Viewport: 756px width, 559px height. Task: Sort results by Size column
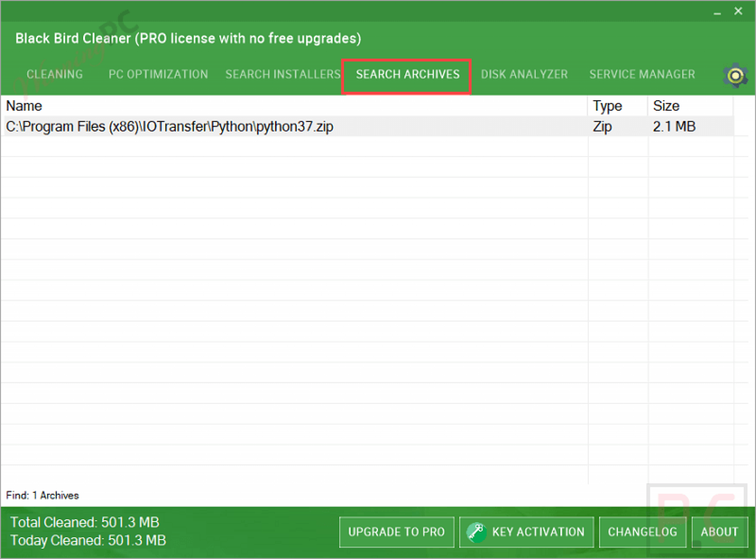pyautogui.click(x=666, y=106)
